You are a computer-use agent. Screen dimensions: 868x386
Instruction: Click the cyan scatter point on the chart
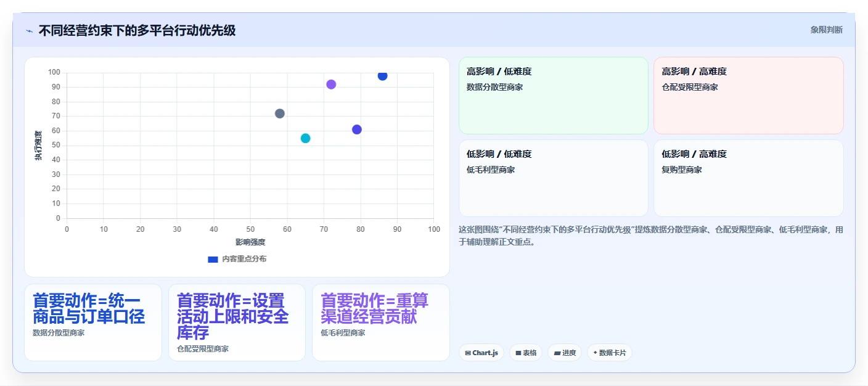coord(305,138)
